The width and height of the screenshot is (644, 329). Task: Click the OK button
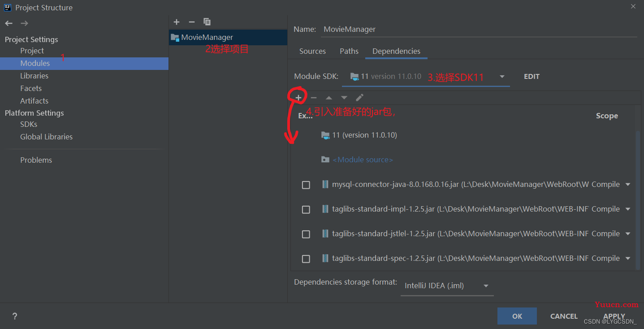pyautogui.click(x=517, y=316)
